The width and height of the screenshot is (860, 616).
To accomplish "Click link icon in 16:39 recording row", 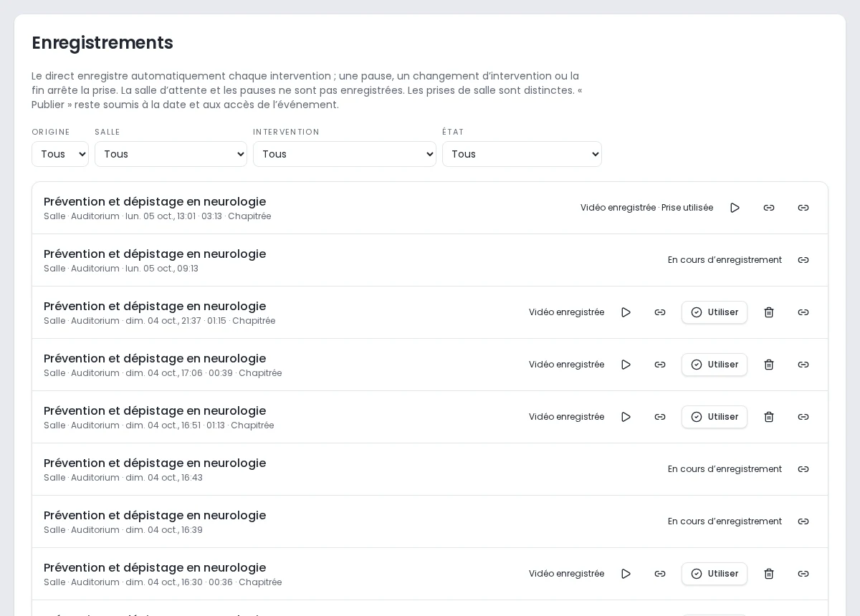I will click(803, 521).
